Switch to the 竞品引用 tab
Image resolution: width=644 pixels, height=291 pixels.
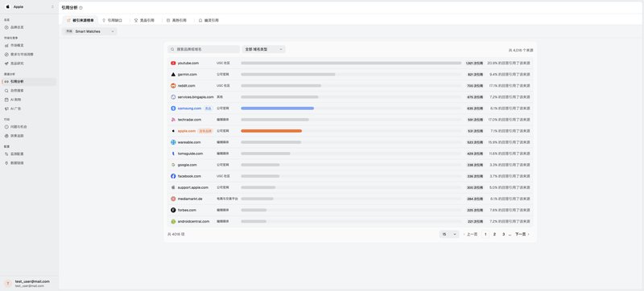[144, 20]
